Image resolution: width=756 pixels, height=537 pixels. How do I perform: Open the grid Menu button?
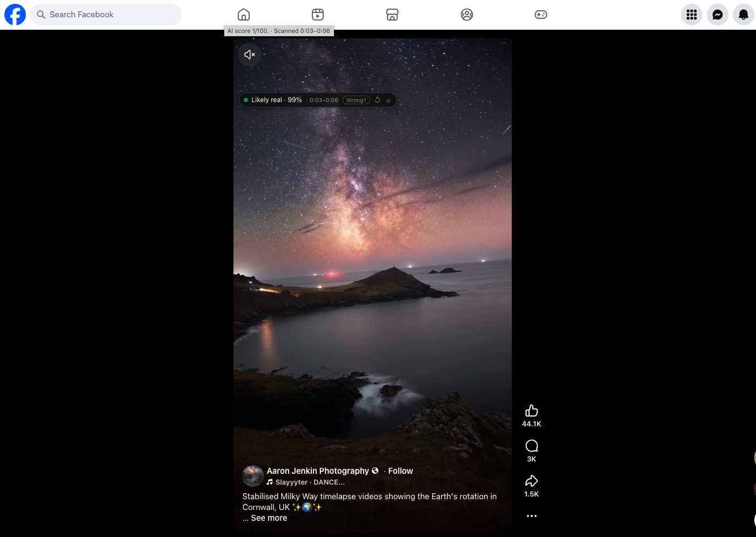pyautogui.click(x=692, y=15)
